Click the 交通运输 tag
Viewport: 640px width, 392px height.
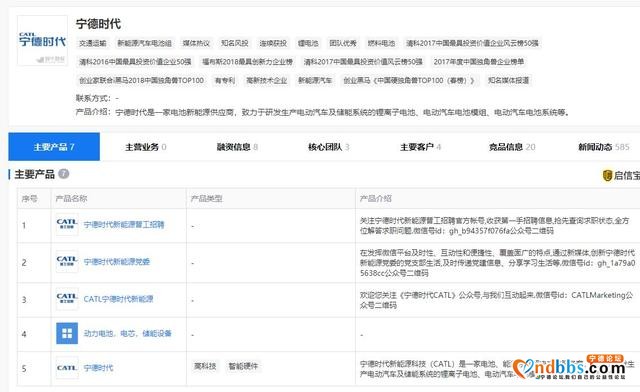click(x=93, y=43)
